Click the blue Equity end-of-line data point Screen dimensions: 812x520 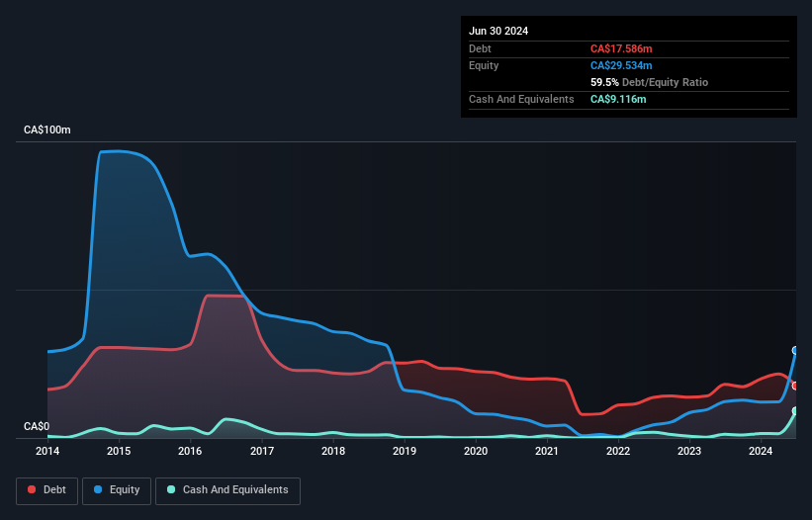795,350
